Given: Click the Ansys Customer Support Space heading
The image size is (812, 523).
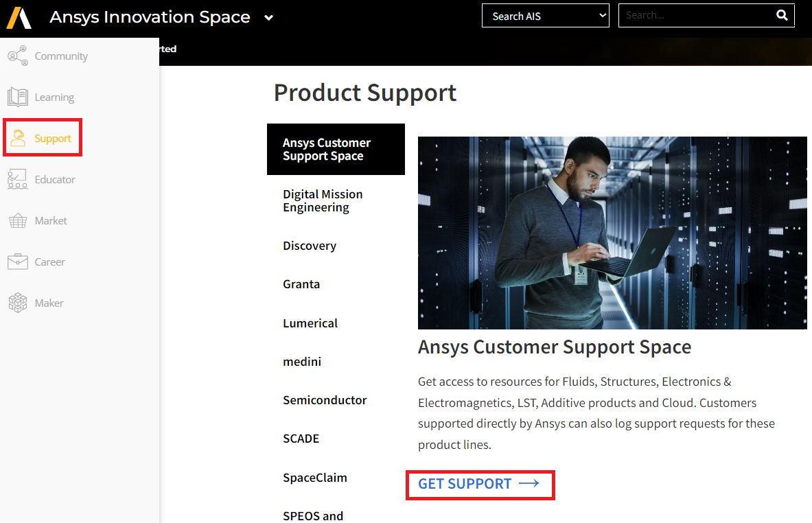Looking at the screenshot, I should pos(555,347).
